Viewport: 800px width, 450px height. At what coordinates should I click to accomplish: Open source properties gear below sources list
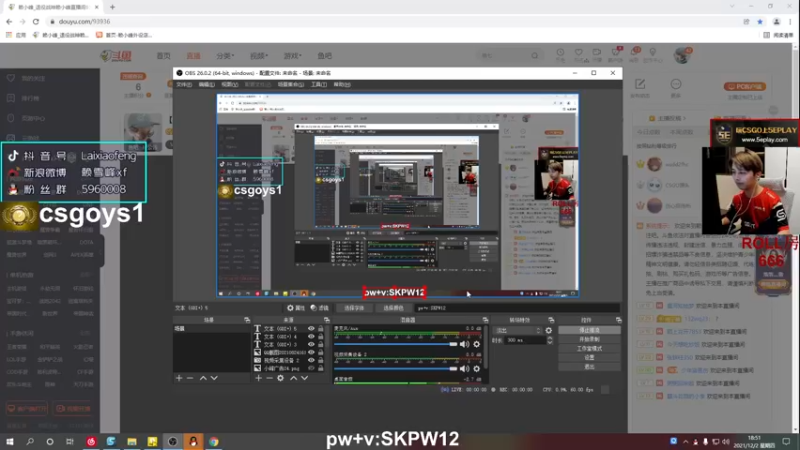pos(281,378)
